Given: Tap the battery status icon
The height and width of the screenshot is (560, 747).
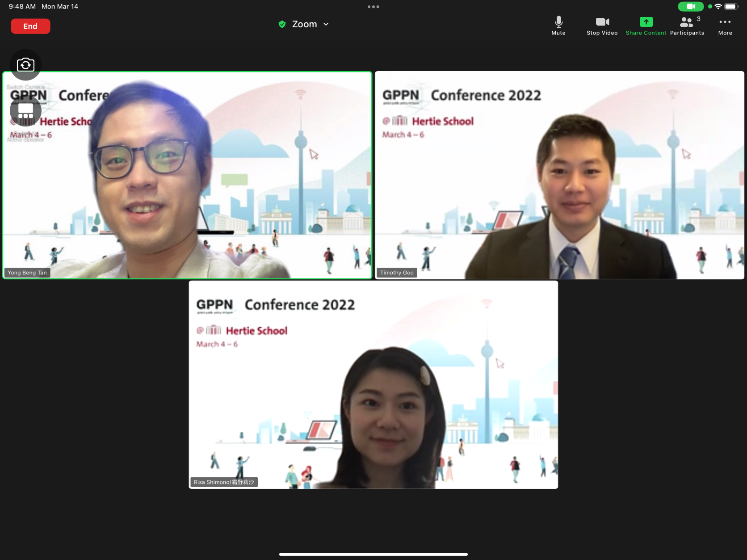Looking at the screenshot, I should point(731,6).
